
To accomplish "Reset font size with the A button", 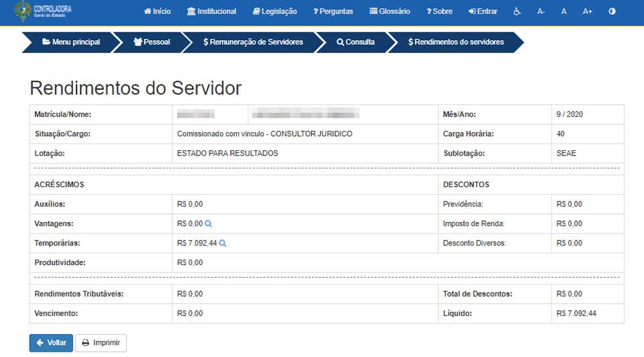I will pos(564,11).
